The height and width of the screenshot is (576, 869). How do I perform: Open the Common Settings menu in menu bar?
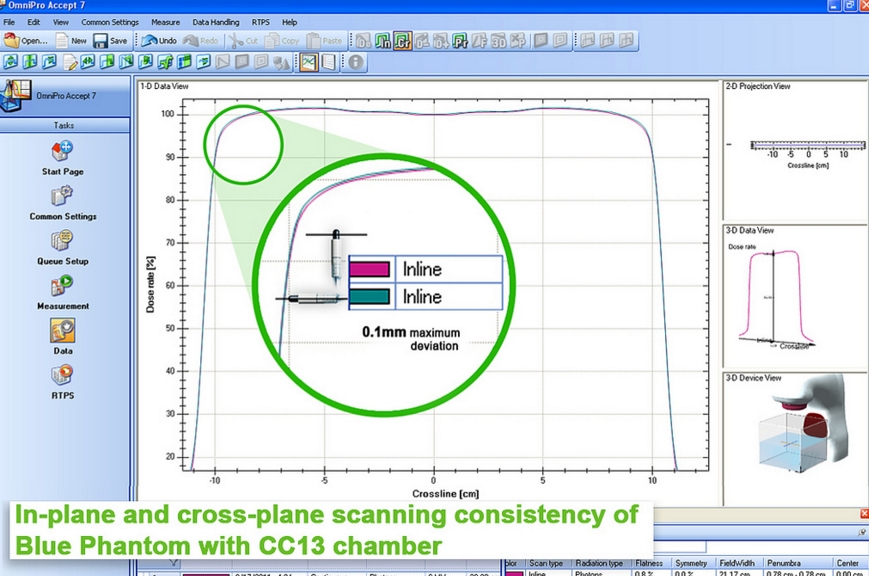[110, 22]
